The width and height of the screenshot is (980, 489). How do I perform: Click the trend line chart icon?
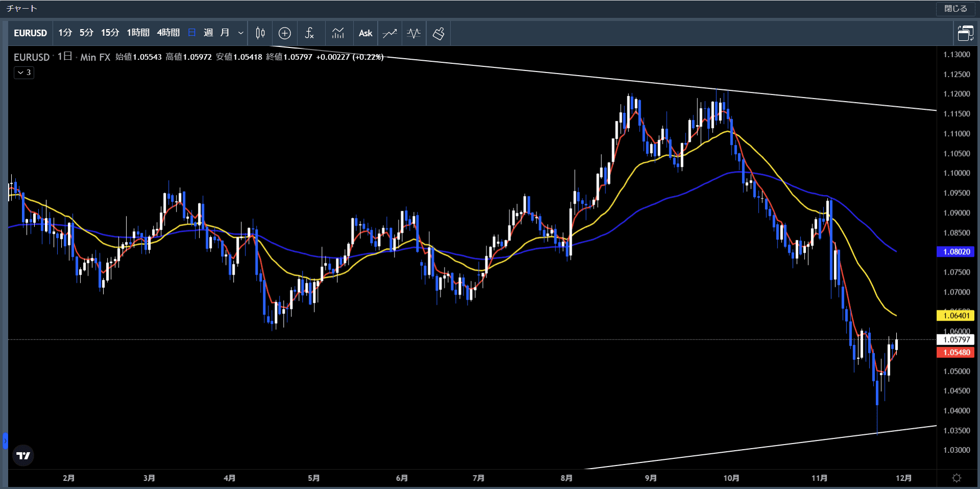coord(390,33)
